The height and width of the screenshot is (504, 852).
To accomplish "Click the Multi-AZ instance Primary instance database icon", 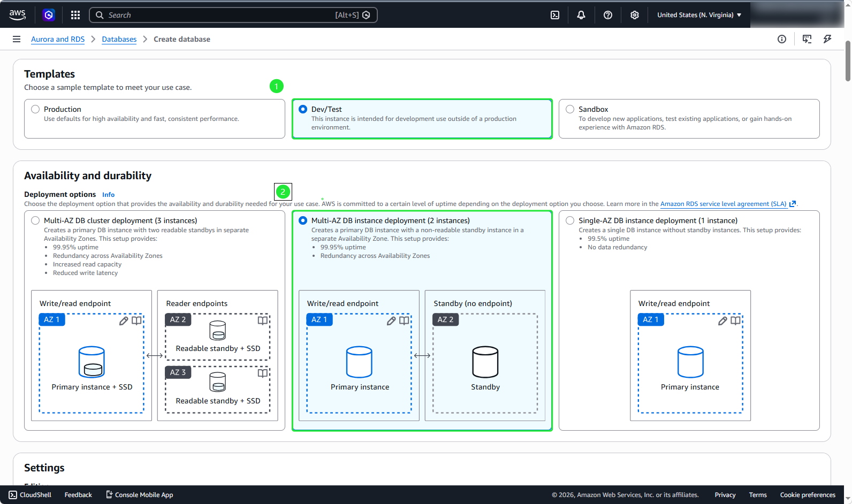I will 359,362.
